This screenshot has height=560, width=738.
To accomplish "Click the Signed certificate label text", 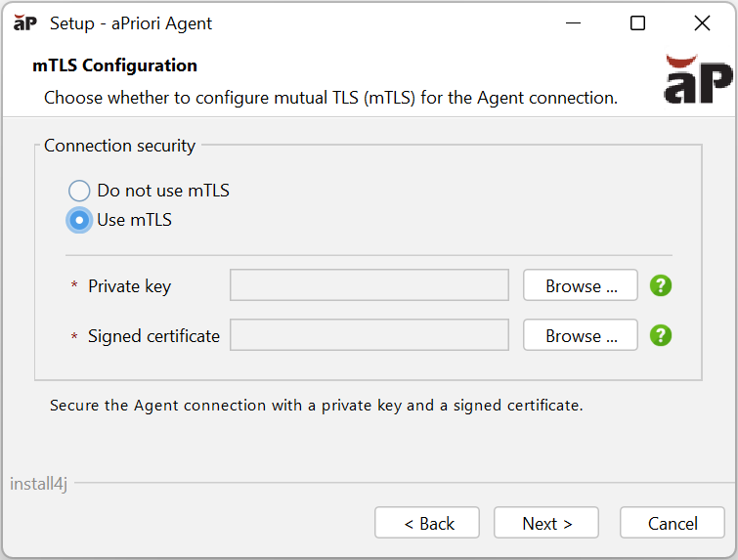I will click(x=153, y=336).
